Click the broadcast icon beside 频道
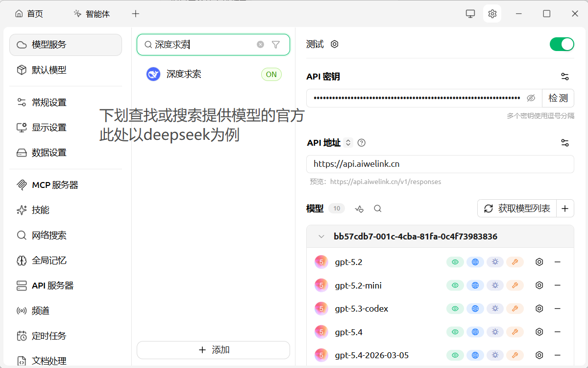The image size is (588, 368). click(x=22, y=311)
